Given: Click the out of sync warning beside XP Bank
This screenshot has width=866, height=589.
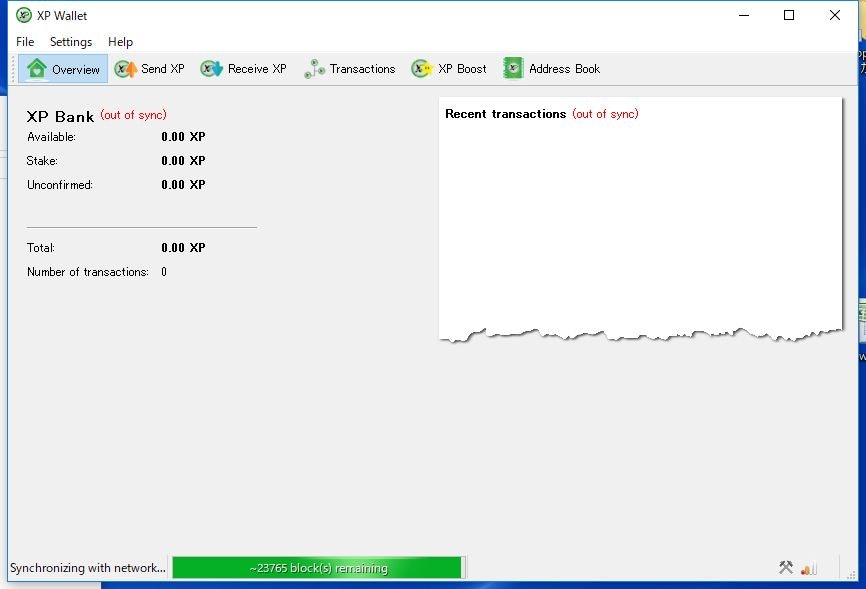Looking at the screenshot, I should (x=133, y=115).
